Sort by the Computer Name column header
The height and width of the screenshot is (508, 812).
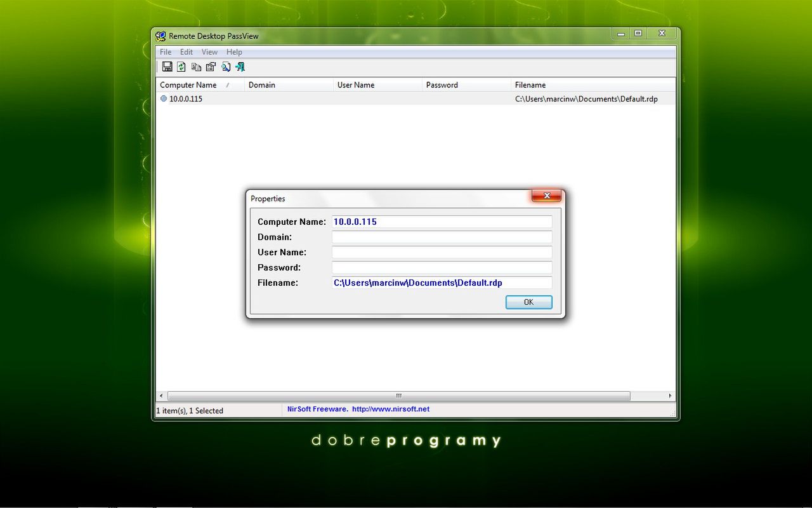pyautogui.click(x=200, y=84)
